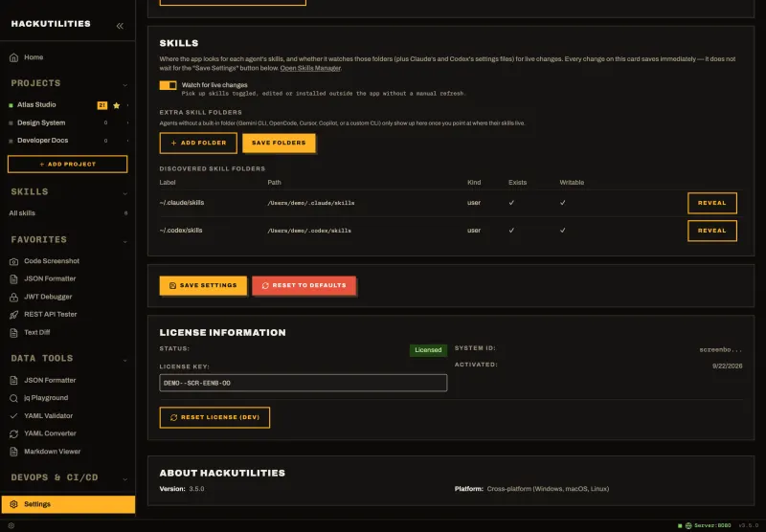Collapse the Favorites section chevron
The width and height of the screenshot is (766, 532).
pos(124,241)
